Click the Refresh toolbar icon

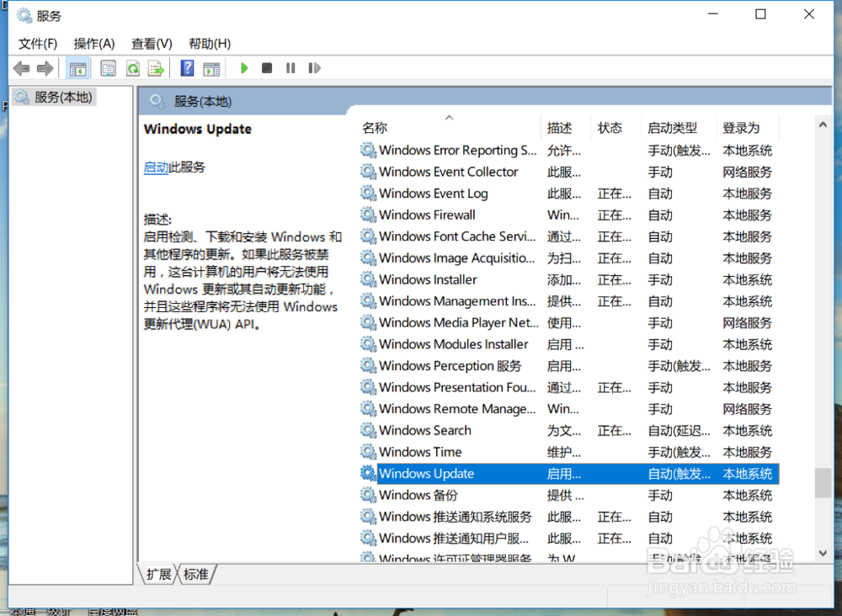[133, 68]
